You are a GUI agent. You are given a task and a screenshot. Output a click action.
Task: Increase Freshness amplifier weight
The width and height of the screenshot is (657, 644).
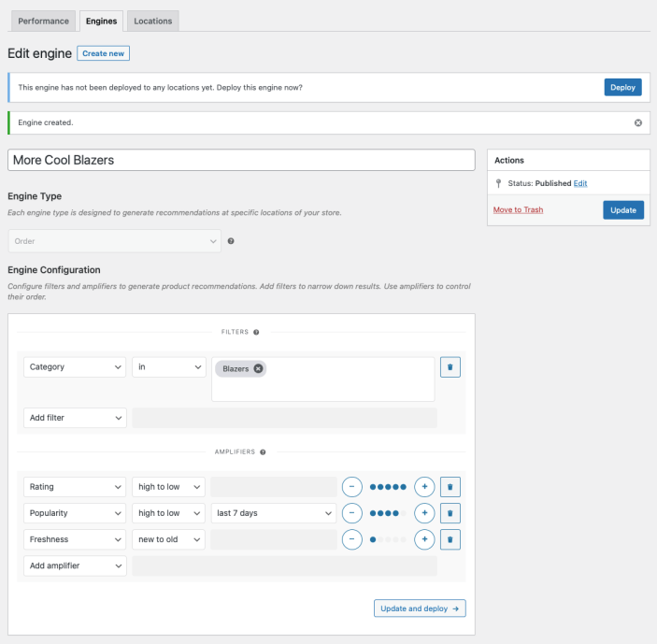coord(424,539)
